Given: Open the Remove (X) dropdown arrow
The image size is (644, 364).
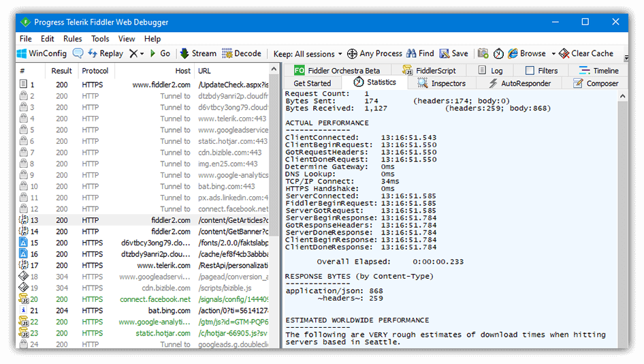Looking at the screenshot, I should click(x=142, y=54).
